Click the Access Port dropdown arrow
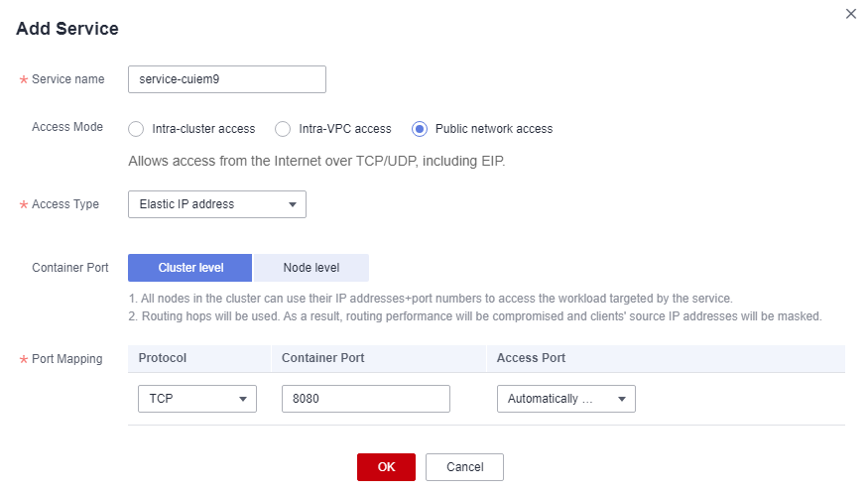This screenshot has height=493, width=868. (622, 399)
